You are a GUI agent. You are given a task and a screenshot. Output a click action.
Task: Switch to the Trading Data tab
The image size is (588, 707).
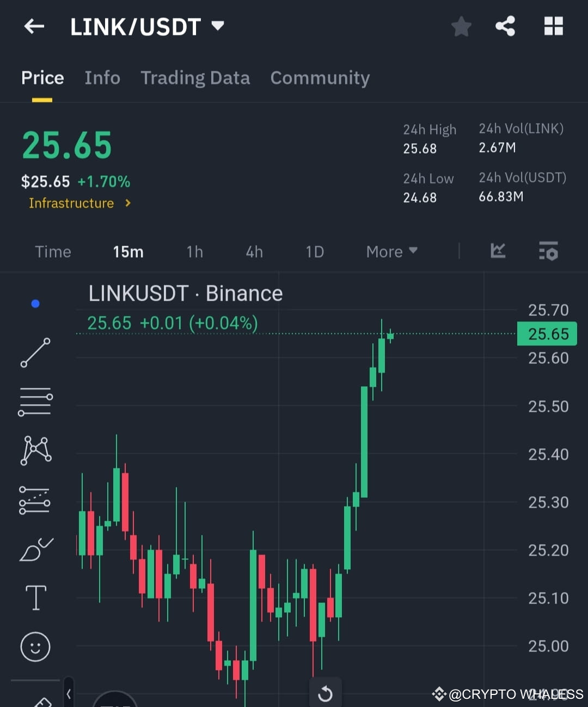[195, 78]
